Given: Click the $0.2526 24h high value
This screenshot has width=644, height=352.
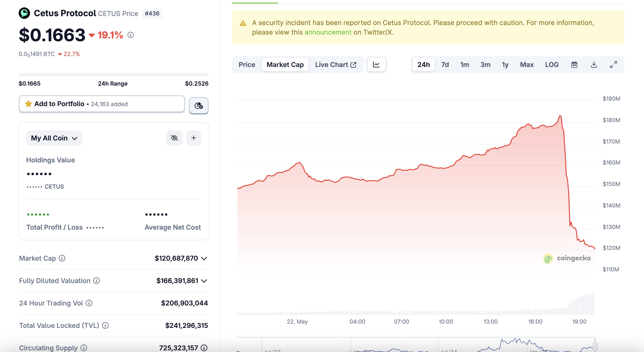Looking at the screenshot, I should 197,83.
